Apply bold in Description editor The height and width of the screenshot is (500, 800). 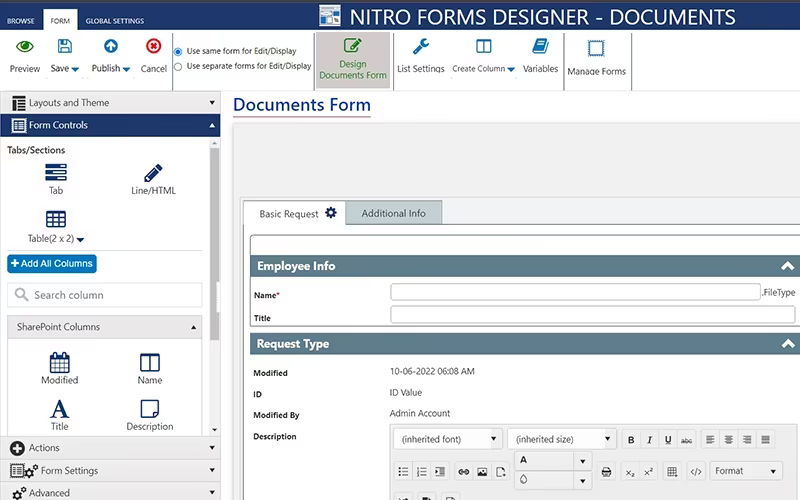[x=631, y=440]
